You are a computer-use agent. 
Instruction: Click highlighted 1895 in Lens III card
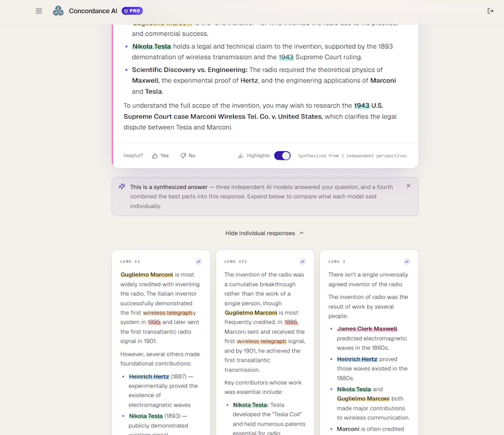coord(291,322)
